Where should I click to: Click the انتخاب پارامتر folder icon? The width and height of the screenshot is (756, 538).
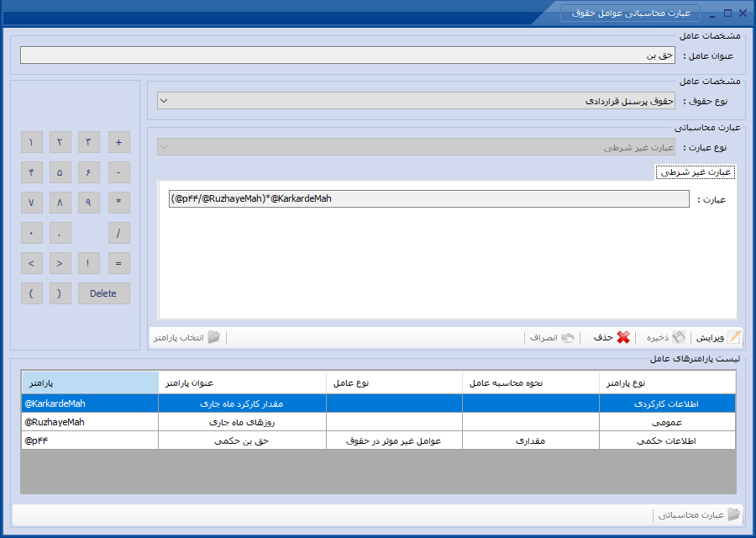(214, 337)
